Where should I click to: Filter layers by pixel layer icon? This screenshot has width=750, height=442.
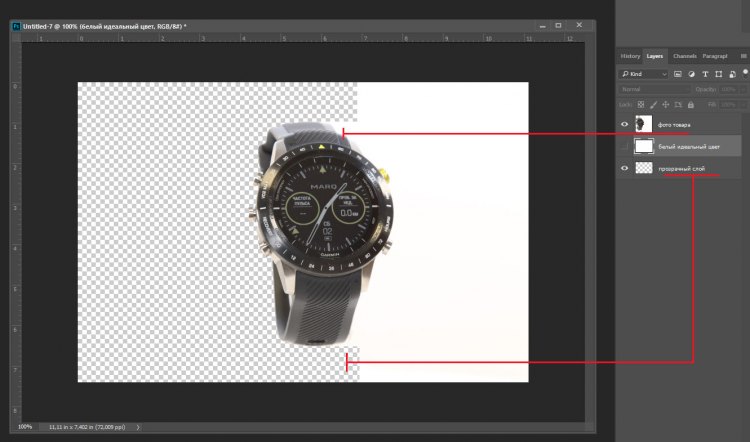677,74
